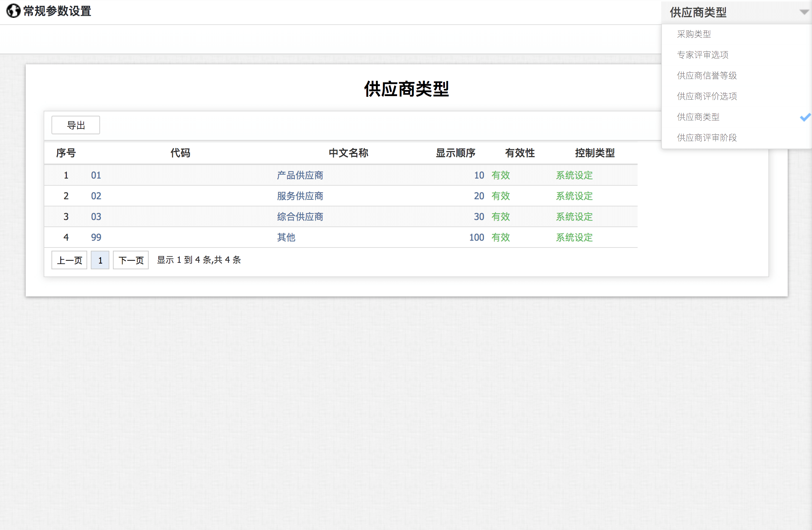The width and height of the screenshot is (812, 530).
Task: Sort by the 显示顺序 column header
Action: (x=455, y=153)
